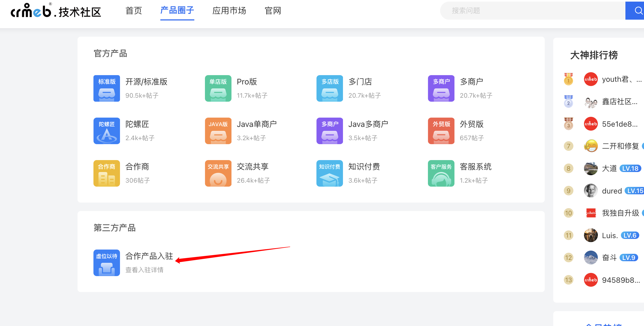Click 奋斗's mountain avatar
Viewport: 644px width, 326px height.
(x=591, y=258)
